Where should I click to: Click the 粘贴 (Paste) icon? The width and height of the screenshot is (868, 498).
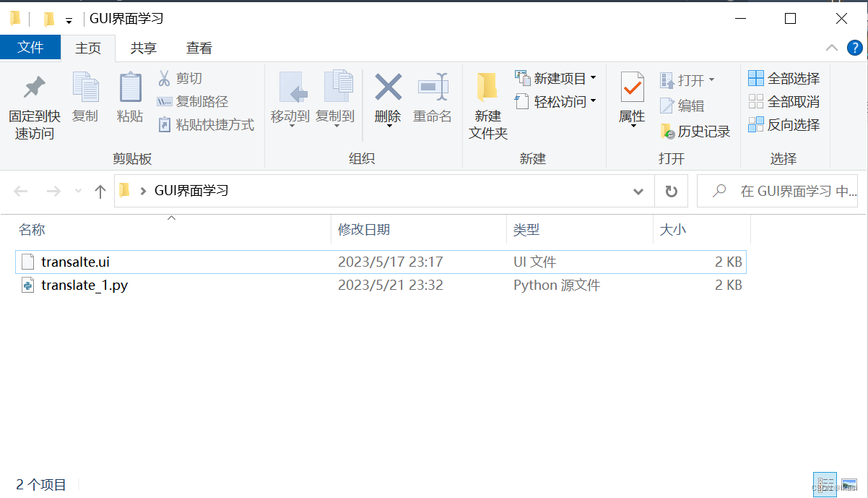click(130, 101)
